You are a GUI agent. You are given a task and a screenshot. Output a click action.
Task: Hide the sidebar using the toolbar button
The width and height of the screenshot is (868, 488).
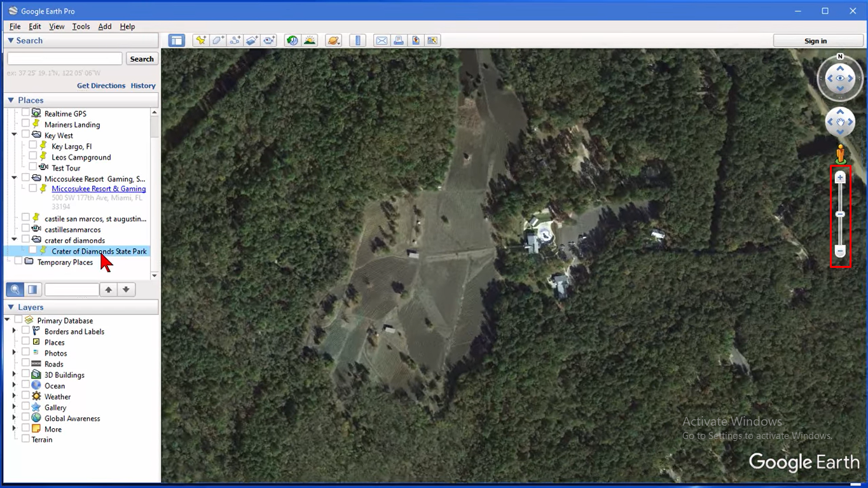(x=176, y=41)
